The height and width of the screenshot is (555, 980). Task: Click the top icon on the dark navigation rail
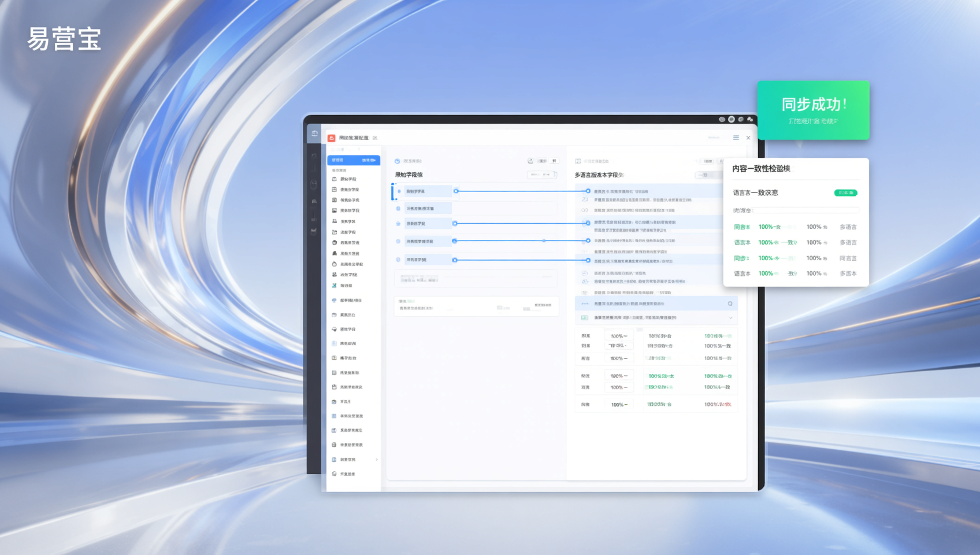click(314, 134)
